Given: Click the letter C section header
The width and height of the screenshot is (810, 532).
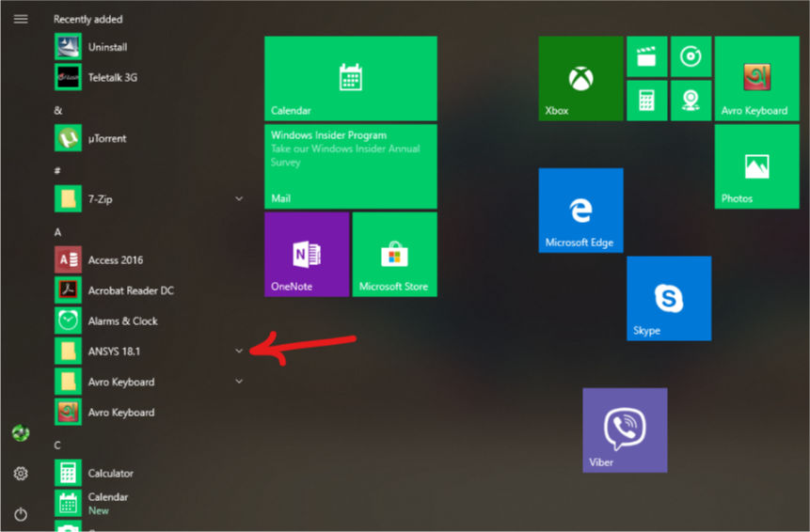Looking at the screenshot, I should click(x=57, y=446).
